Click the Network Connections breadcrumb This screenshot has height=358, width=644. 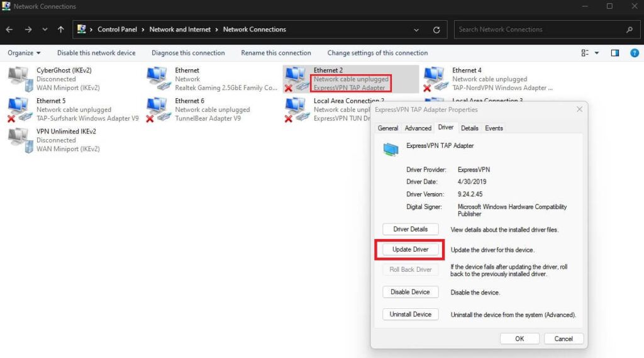254,30
